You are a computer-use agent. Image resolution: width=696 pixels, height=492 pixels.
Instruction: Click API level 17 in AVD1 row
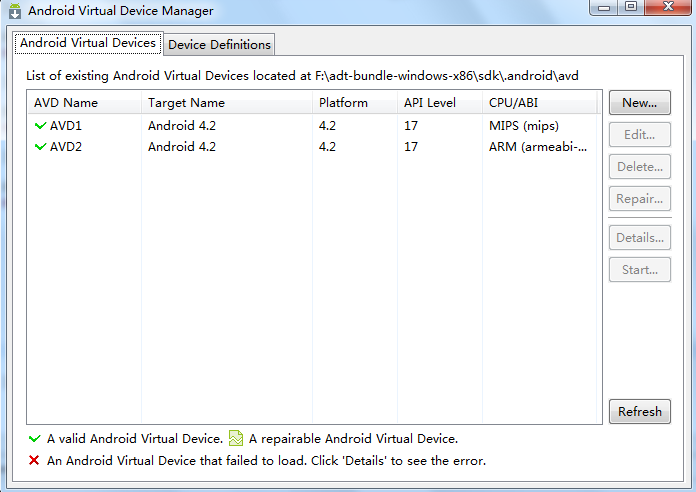point(411,126)
